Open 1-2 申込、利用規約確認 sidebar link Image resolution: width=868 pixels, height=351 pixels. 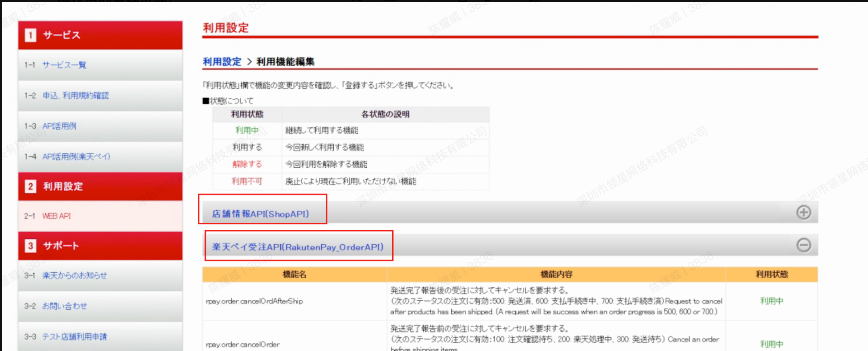75,95
